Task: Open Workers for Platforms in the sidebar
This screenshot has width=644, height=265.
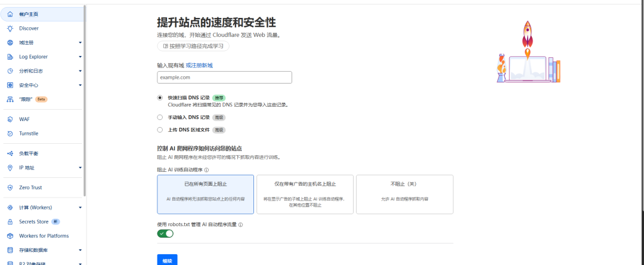Action: click(x=43, y=236)
